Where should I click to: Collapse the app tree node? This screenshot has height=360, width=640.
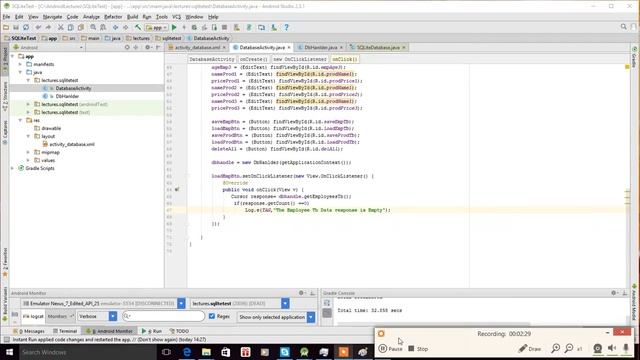13,56
